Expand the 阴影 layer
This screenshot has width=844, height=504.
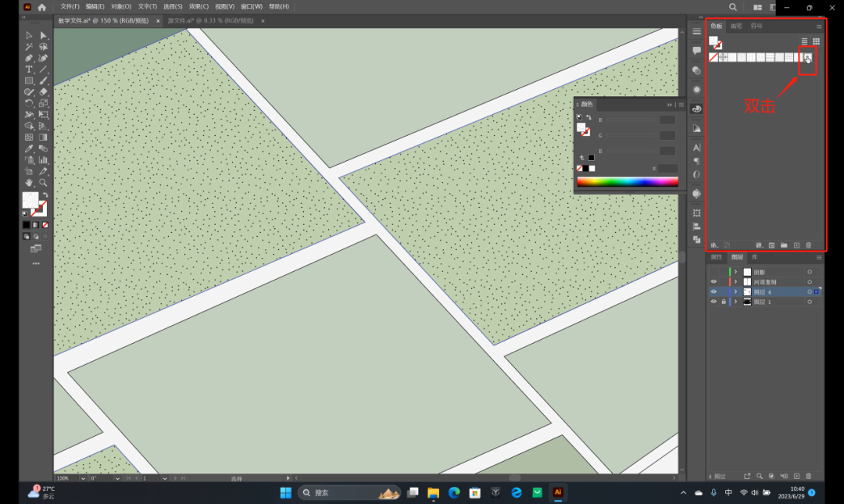[736, 273]
